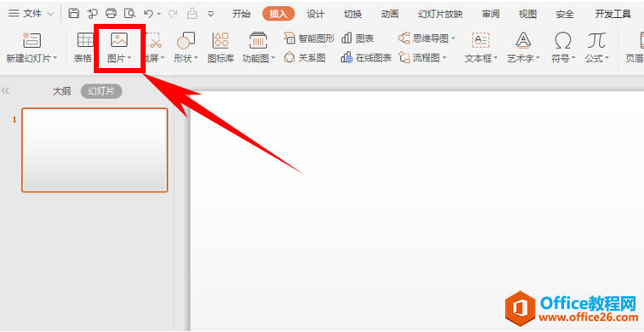Click the 艺术字 word art icon
This screenshot has height=332, width=644.
pyautogui.click(x=523, y=40)
